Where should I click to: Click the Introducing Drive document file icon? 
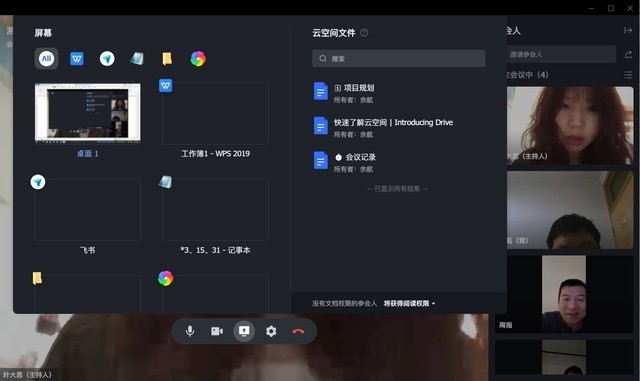click(x=321, y=126)
